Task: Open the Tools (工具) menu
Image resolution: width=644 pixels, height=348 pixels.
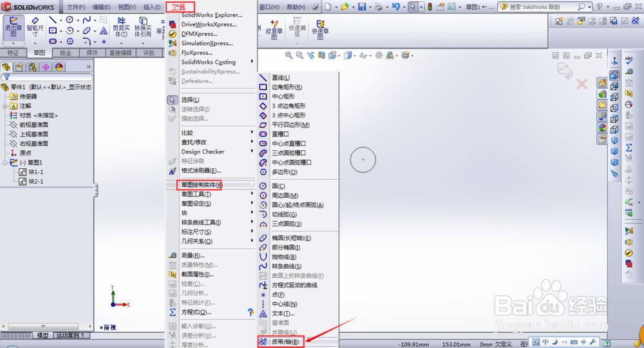Action: pos(180,7)
